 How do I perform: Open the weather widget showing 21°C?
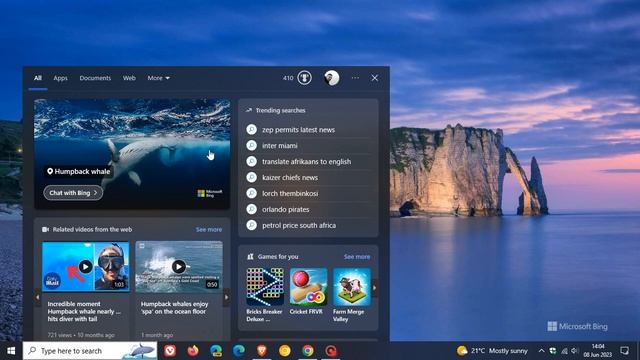(492, 351)
